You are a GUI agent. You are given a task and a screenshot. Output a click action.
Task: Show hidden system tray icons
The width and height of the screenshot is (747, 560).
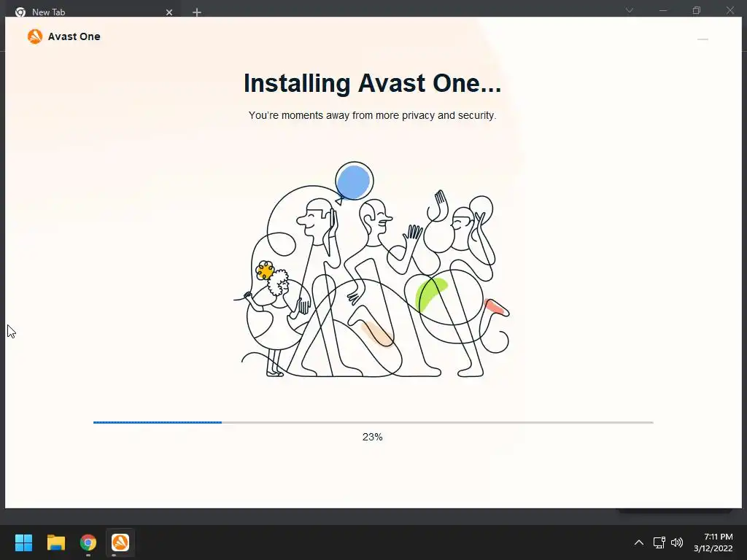[639, 542]
